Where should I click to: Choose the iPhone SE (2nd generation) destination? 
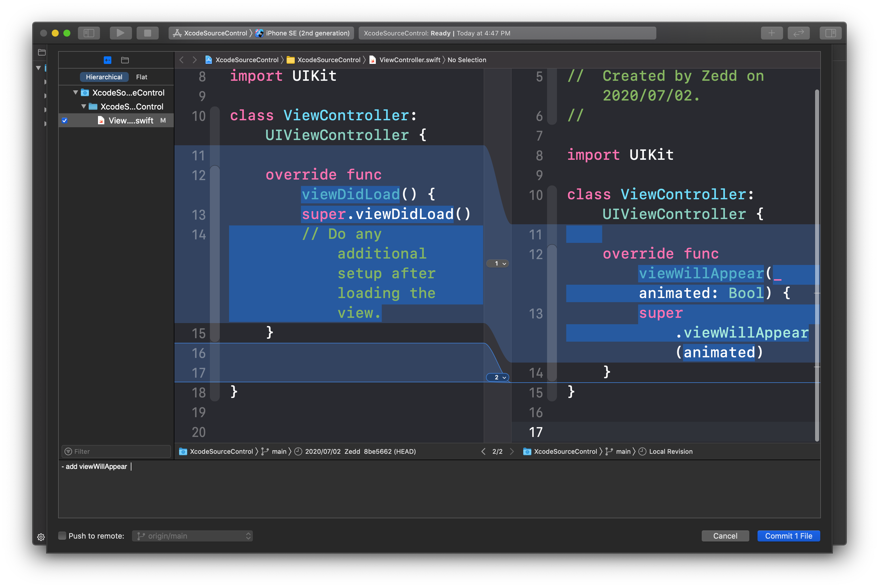302,33
